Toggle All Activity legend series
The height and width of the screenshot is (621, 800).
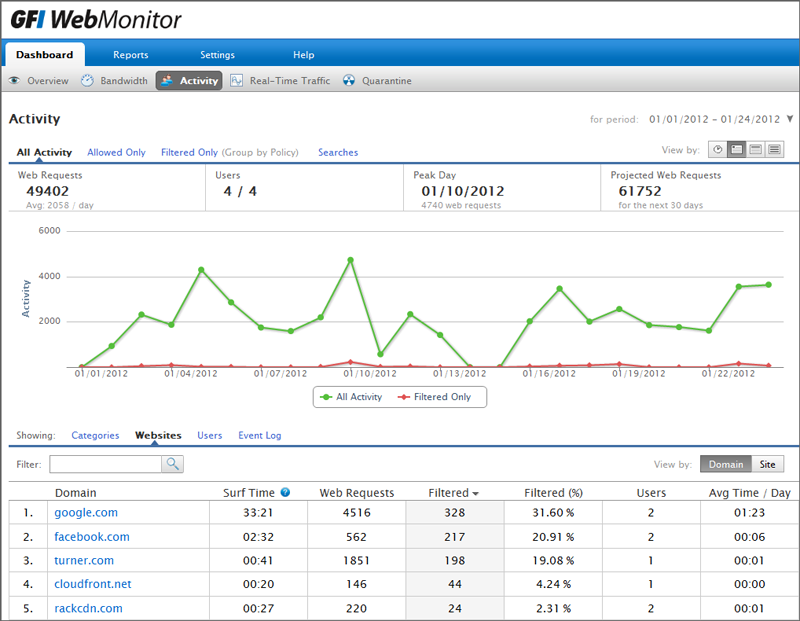[x=351, y=396]
